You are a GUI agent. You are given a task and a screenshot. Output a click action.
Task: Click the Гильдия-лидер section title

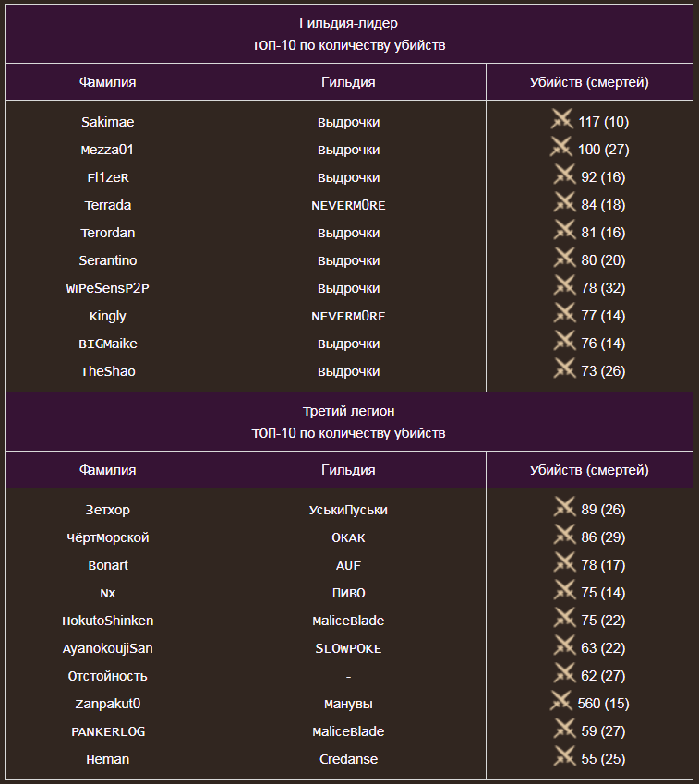(348, 23)
